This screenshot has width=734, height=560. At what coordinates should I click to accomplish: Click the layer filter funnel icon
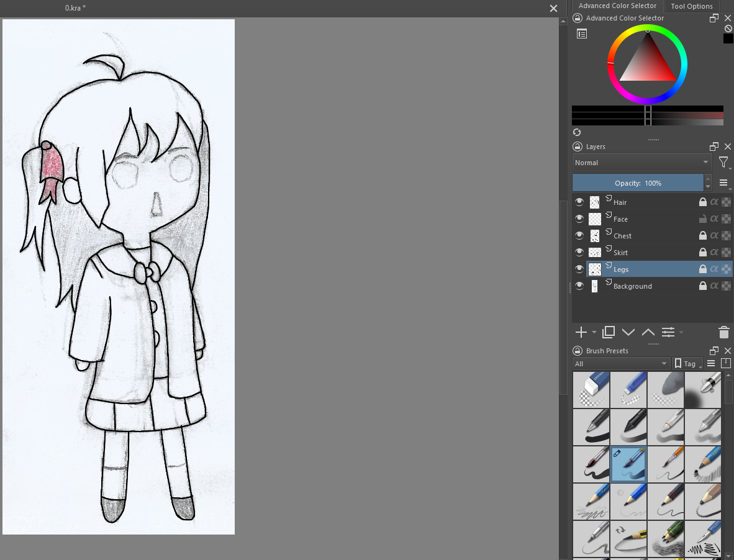pyautogui.click(x=723, y=163)
